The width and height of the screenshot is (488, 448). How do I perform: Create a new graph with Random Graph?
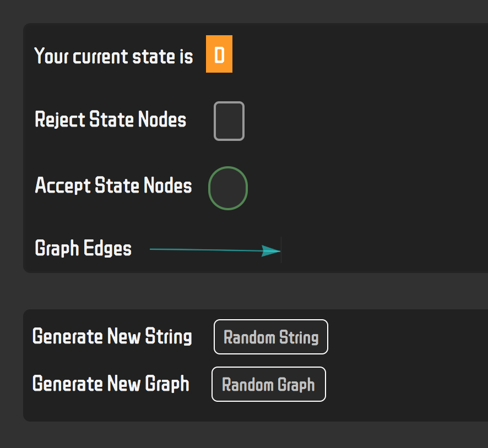269,384
